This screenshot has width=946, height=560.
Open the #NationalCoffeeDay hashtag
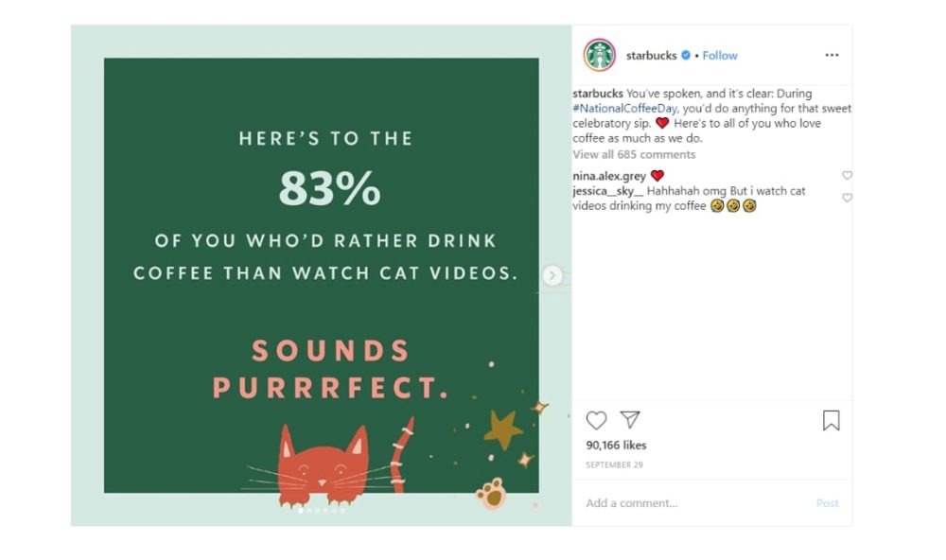click(626, 107)
